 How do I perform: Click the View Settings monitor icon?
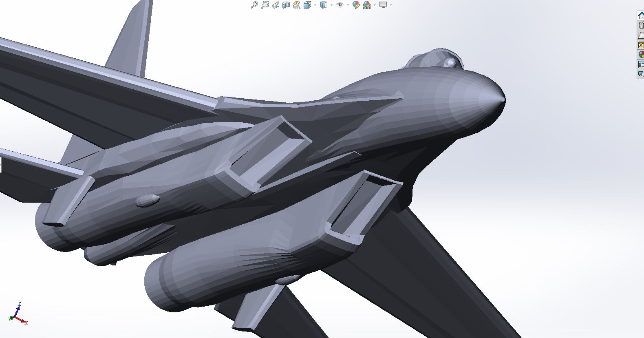point(383,5)
